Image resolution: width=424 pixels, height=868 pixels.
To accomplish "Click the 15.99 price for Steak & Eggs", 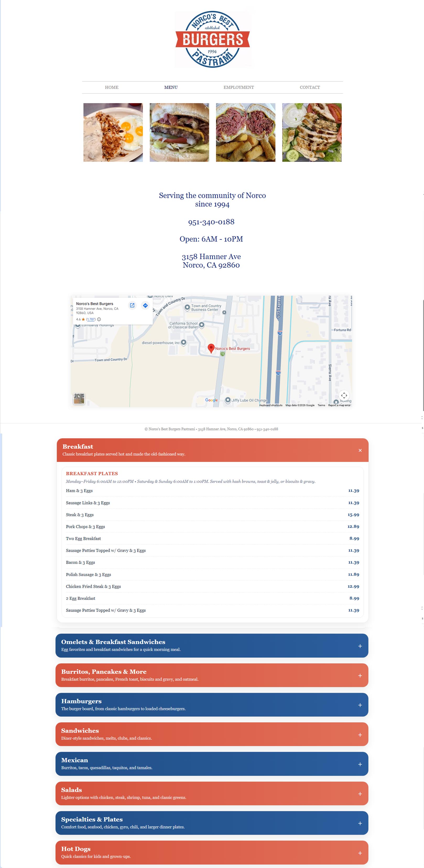I will (353, 515).
